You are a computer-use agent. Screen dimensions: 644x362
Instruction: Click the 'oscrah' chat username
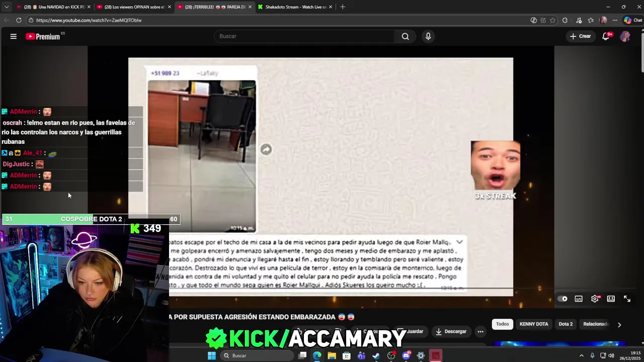pyautogui.click(x=12, y=123)
